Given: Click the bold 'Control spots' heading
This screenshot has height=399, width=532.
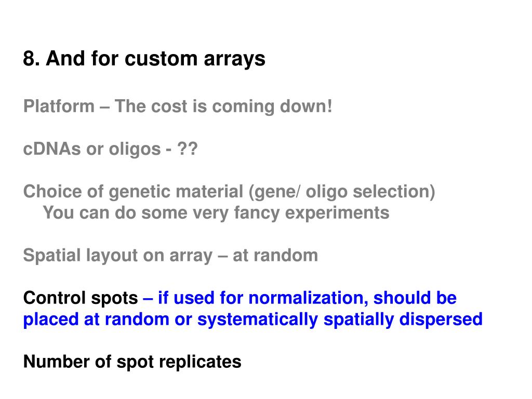Looking at the screenshot, I should [81, 298].
